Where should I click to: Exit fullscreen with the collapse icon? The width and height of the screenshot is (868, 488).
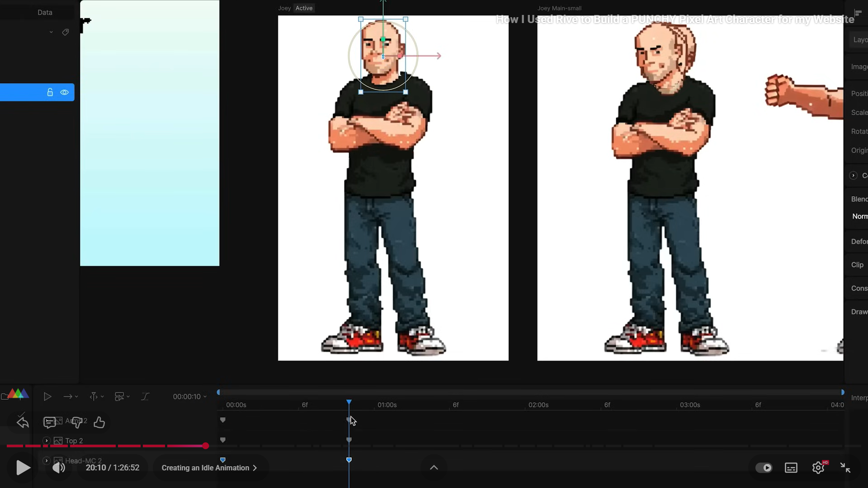pos(845,468)
